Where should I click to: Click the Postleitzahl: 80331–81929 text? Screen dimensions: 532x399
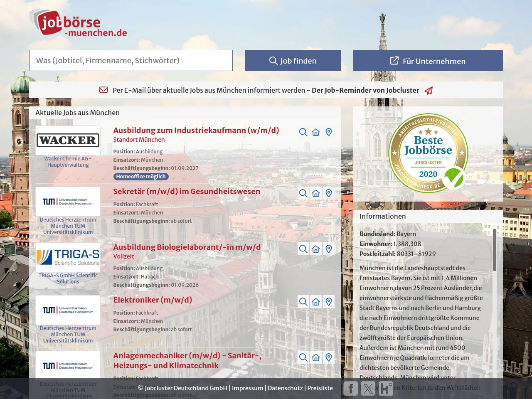(398, 254)
